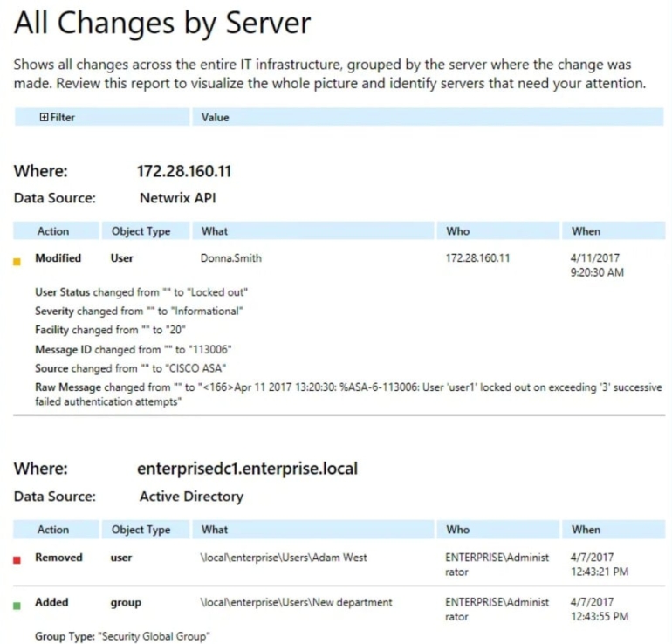The width and height of the screenshot is (672, 644).
Task: Click the Group Type Security Global Group line
Action: (x=122, y=636)
